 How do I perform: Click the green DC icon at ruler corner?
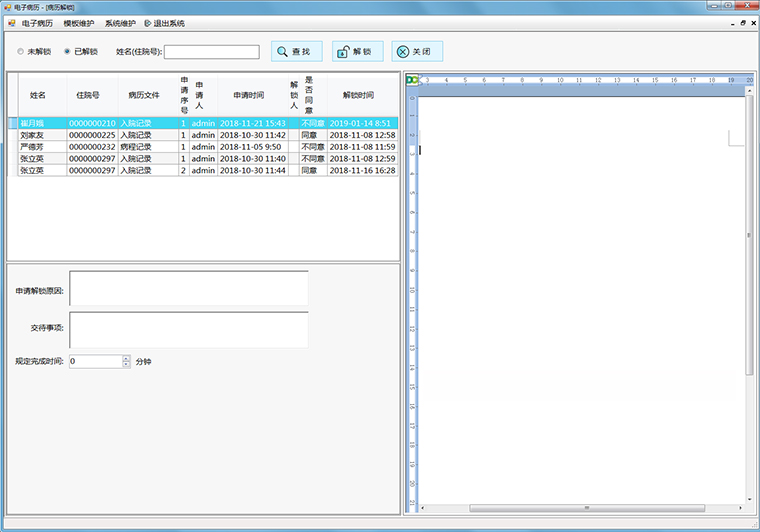(x=411, y=80)
